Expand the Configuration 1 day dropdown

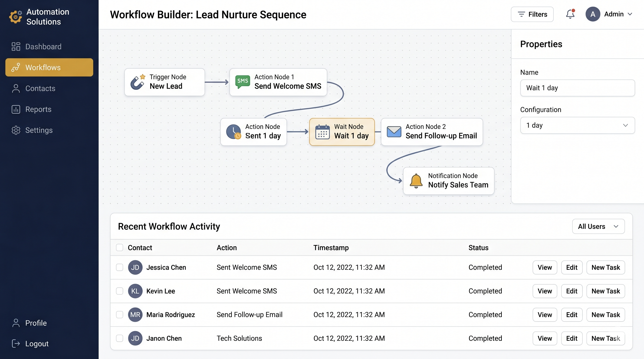point(577,125)
